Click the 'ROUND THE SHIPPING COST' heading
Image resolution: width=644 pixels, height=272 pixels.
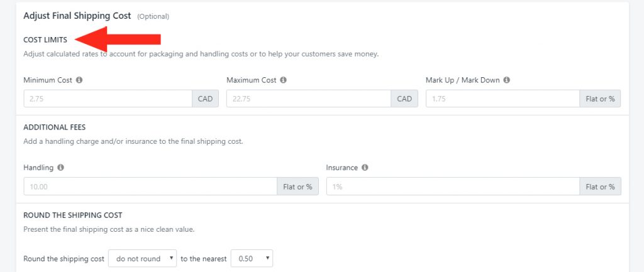tap(73, 215)
